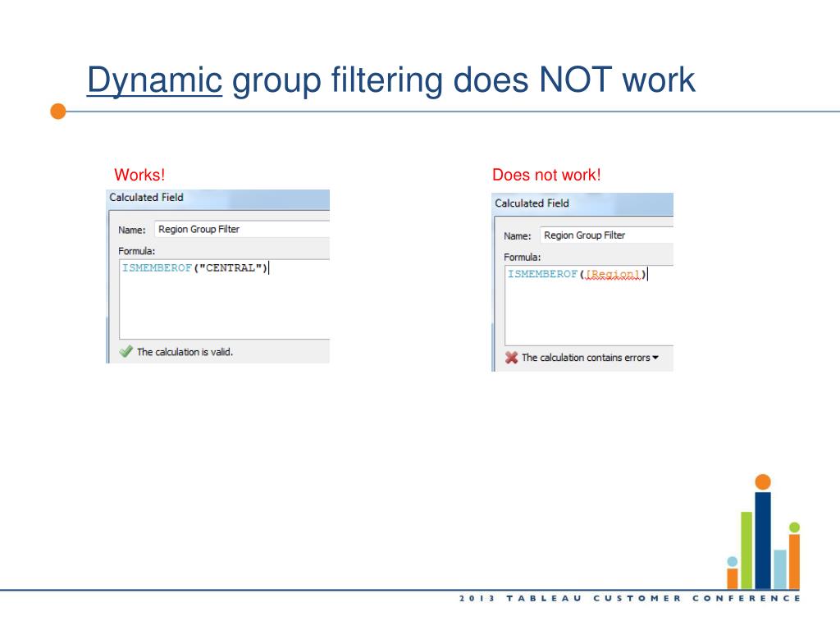Click the Name field in left Calculated Field dialog
This screenshot has height=630, width=840.
[242, 230]
